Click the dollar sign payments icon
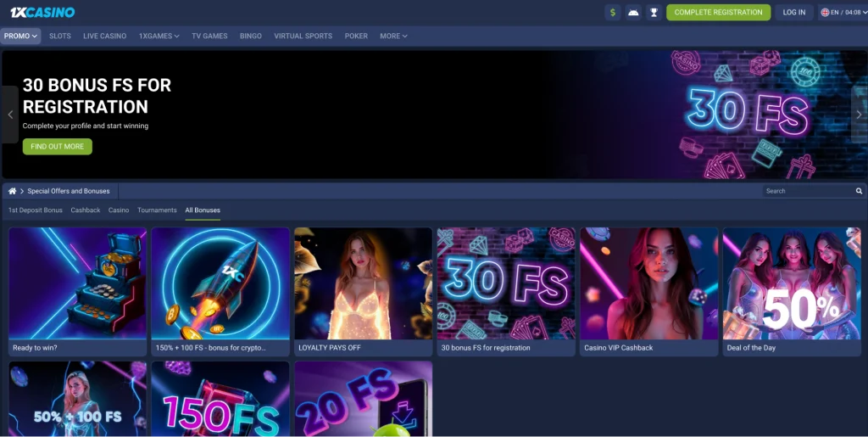The height and width of the screenshot is (437, 868). click(613, 13)
